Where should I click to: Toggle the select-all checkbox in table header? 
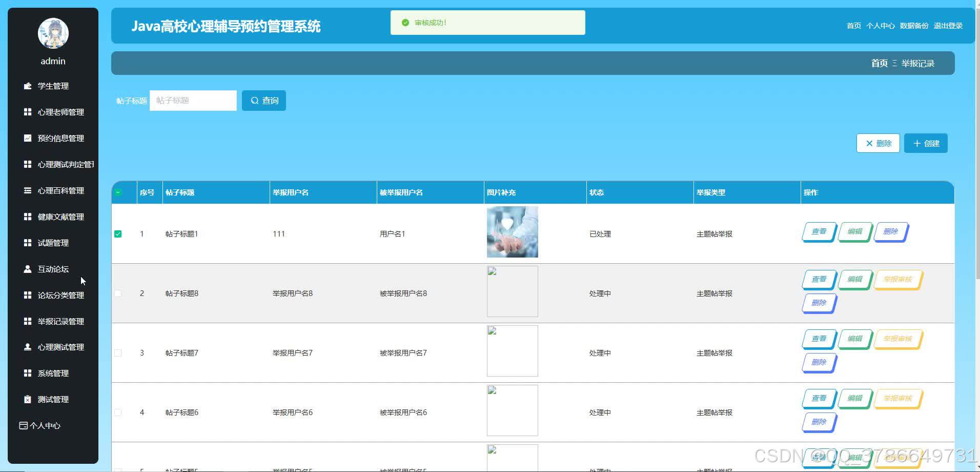[118, 192]
